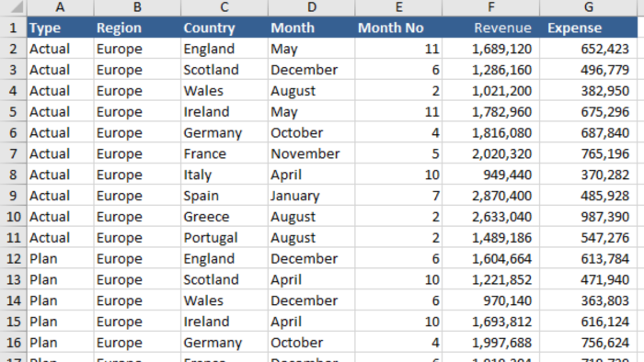Select the Spain cell

coord(224,196)
